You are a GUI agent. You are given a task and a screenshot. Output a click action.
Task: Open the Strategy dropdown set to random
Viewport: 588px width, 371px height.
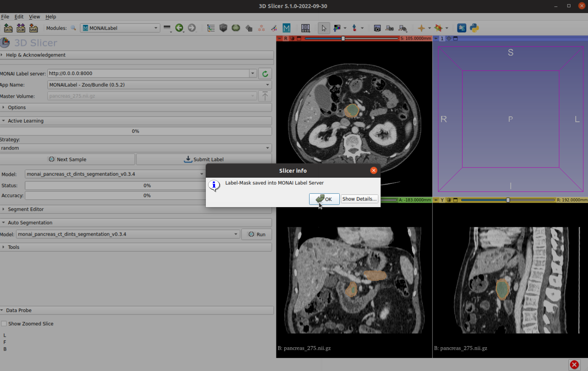[x=136, y=148]
